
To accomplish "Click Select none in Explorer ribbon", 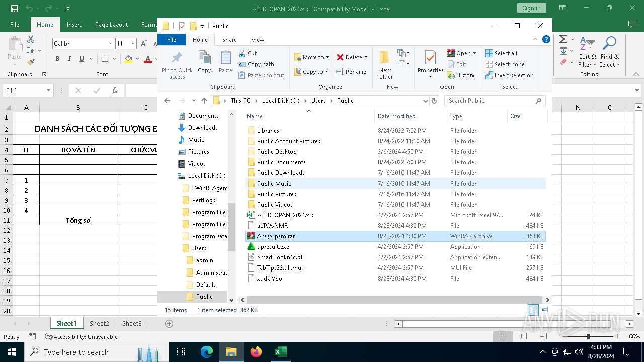I will [505, 64].
